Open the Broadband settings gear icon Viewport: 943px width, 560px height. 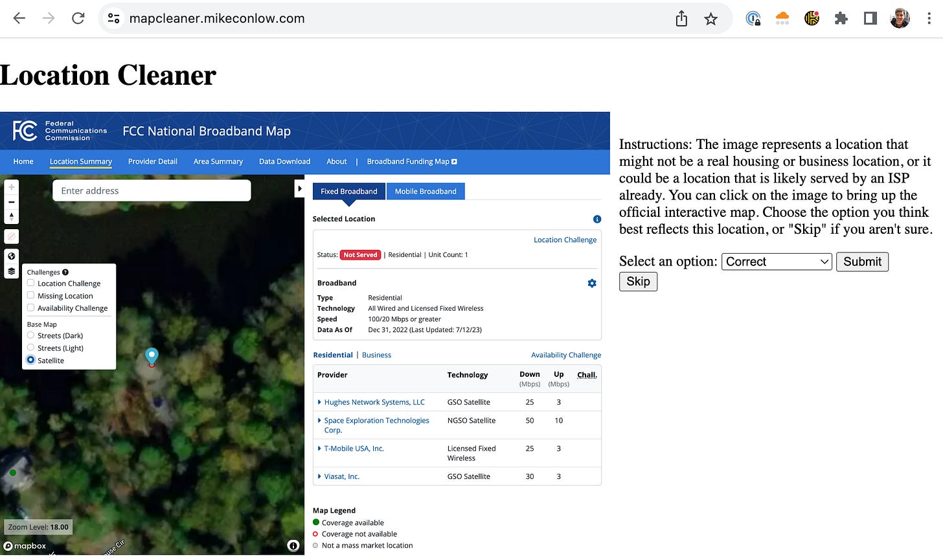tap(592, 284)
